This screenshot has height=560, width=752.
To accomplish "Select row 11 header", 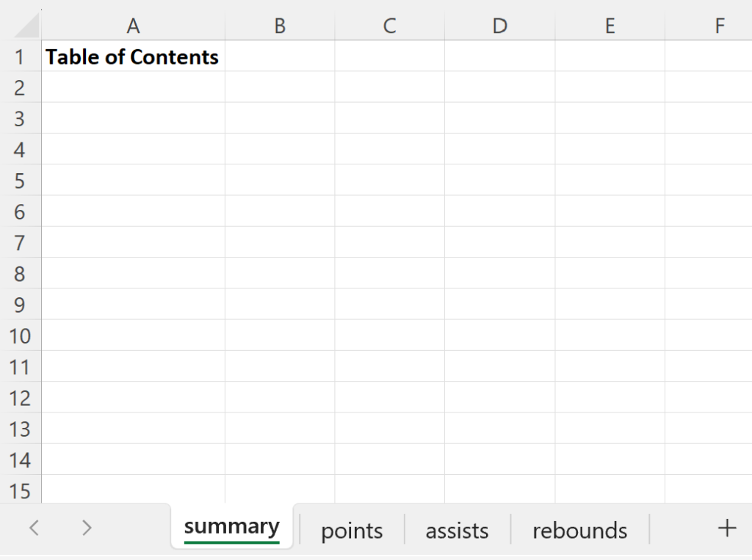I will (x=20, y=367).
